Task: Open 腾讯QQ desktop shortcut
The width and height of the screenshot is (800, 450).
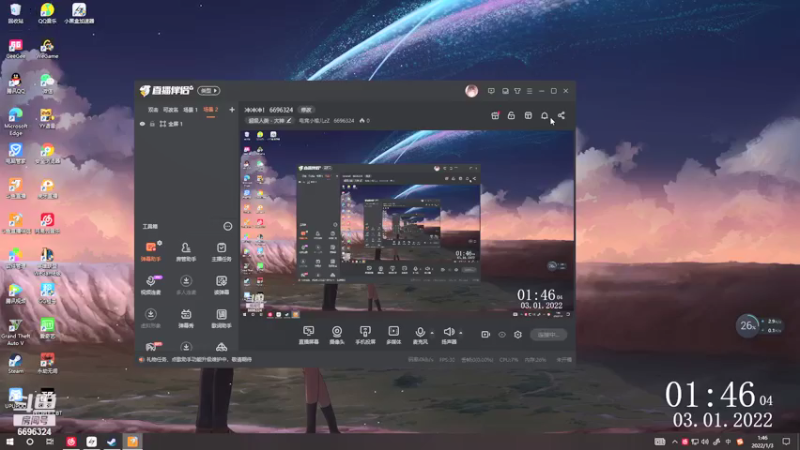Action: coord(15,84)
